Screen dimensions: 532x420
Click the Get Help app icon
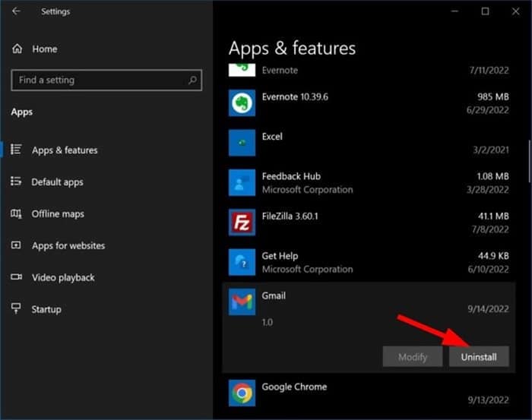coord(242,262)
